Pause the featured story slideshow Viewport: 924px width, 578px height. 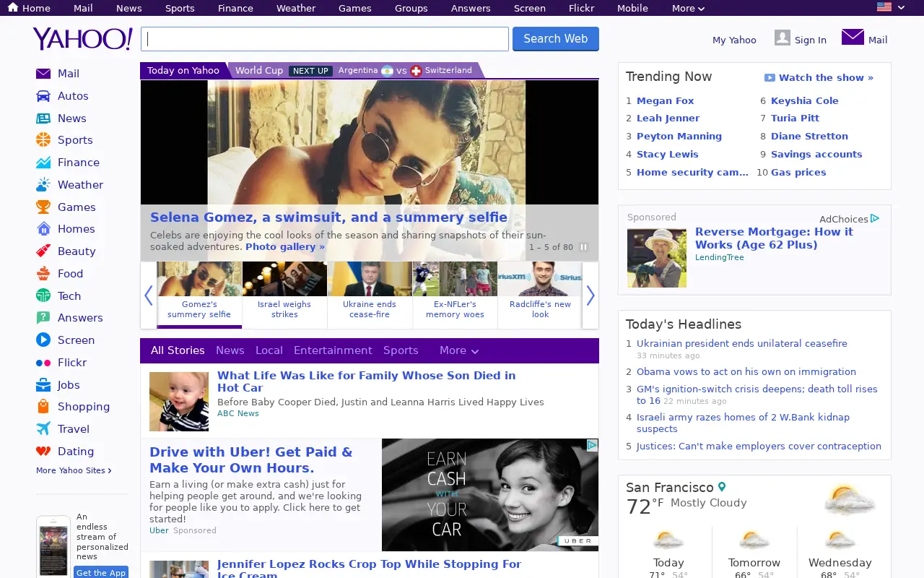click(583, 247)
